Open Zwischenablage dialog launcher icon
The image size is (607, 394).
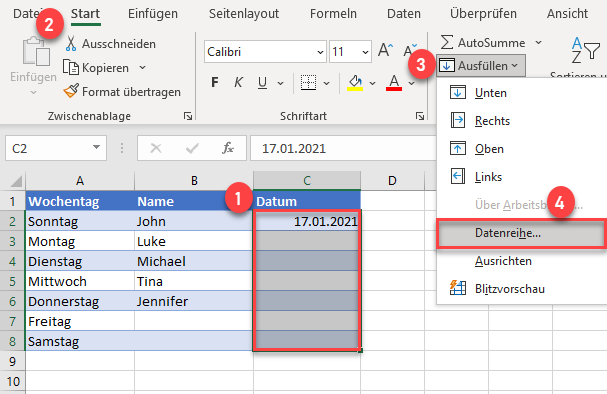[x=188, y=116]
